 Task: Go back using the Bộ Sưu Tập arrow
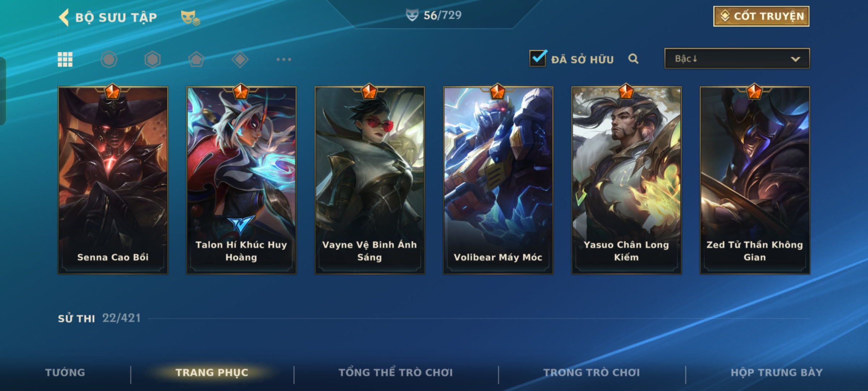tap(64, 17)
